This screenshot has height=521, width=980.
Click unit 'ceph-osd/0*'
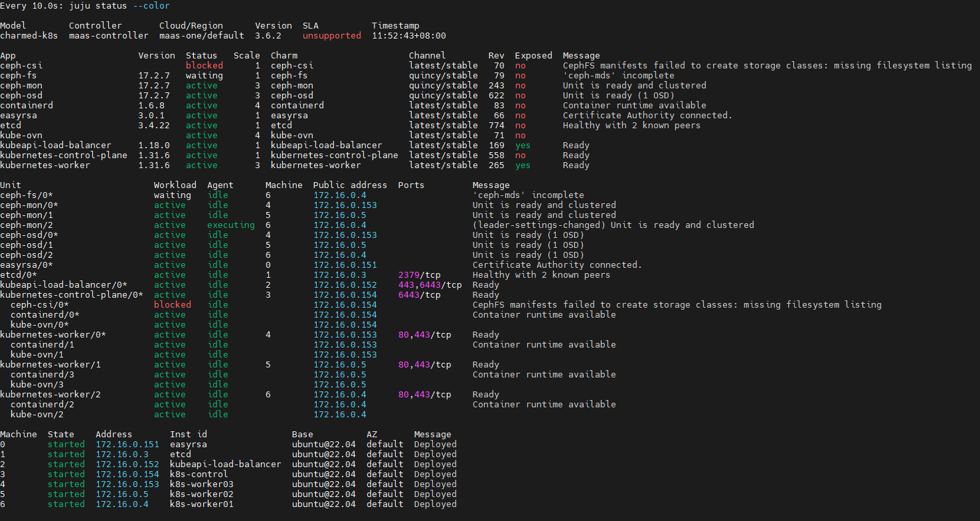pos(29,235)
